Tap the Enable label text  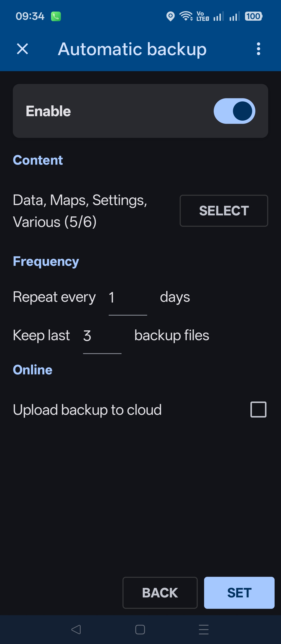pos(48,111)
